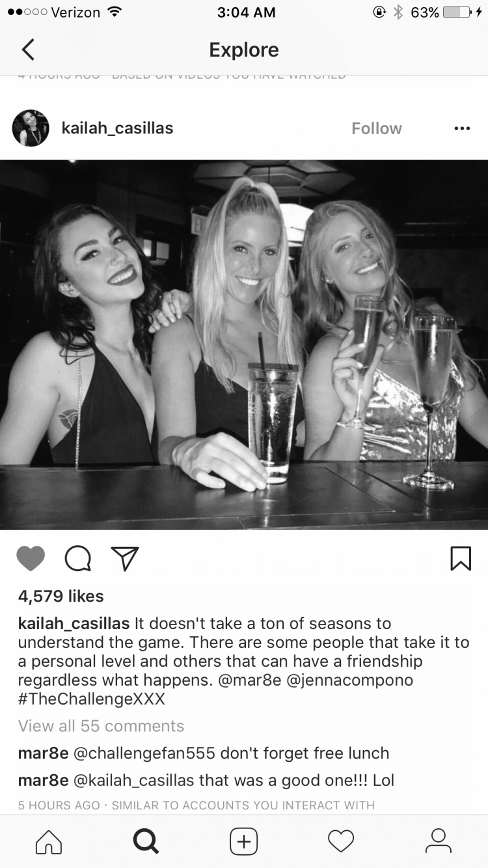Screen dimensions: 488x868
Task: Open @challengefan555 mention in comment
Action: pyautogui.click(x=144, y=753)
